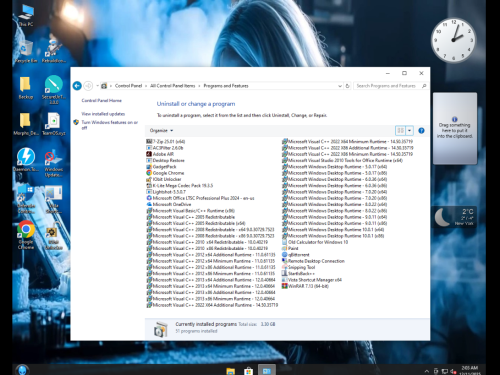
Task: Select Adobe AIR in the program list
Action: click(160, 154)
